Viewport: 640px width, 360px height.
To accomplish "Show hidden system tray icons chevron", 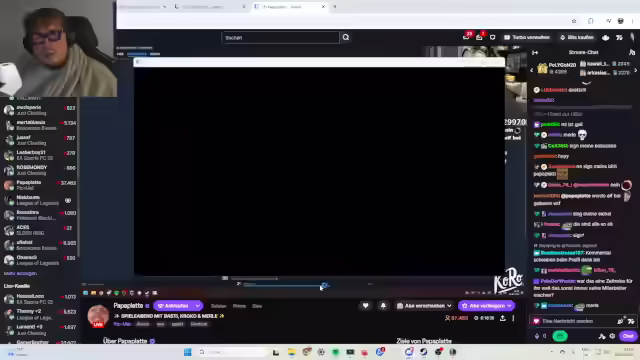I will 552,352.
